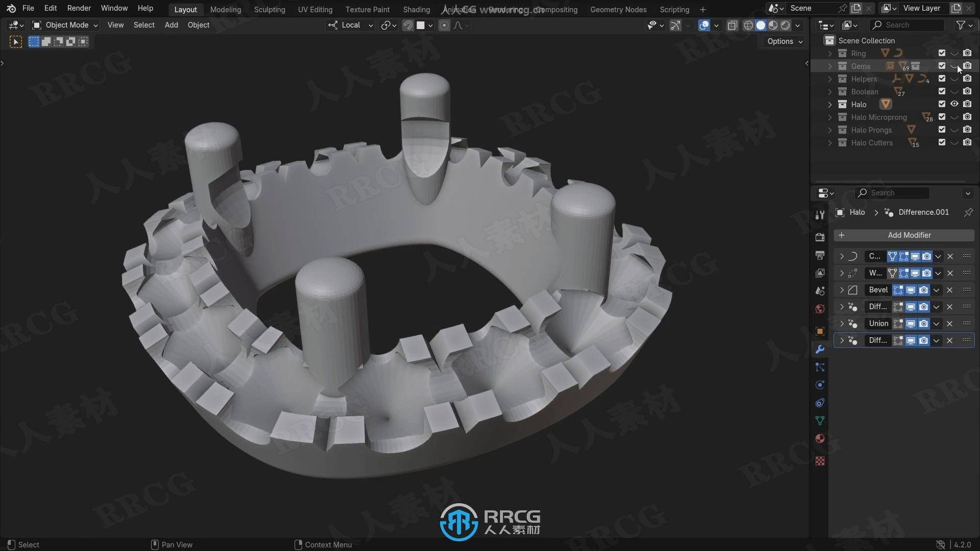
Task: Expand the Halo Prongs collection
Action: [830, 130]
